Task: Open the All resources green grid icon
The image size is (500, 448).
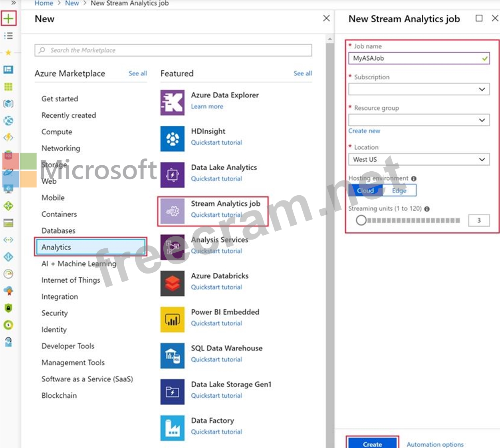Action: (8, 87)
